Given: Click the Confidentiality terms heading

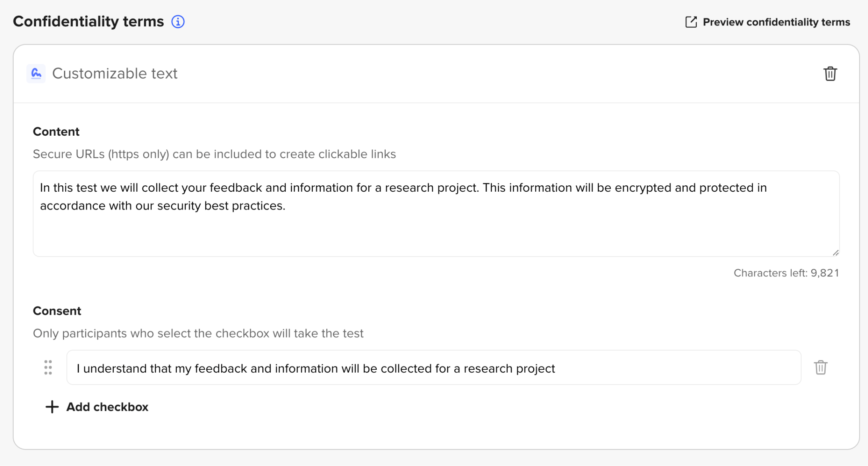Looking at the screenshot, I should coord(88,22).
